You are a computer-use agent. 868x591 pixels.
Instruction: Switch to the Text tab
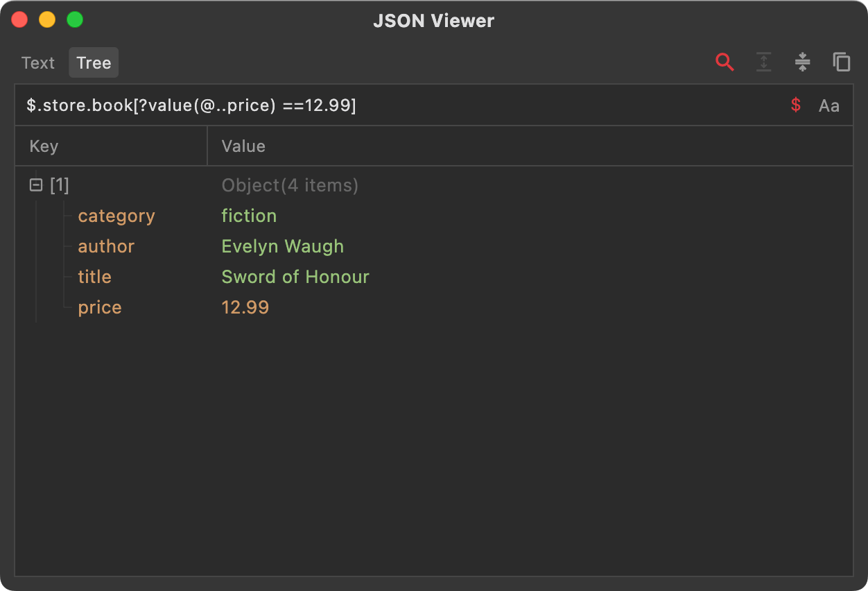(x=38, y=63)
